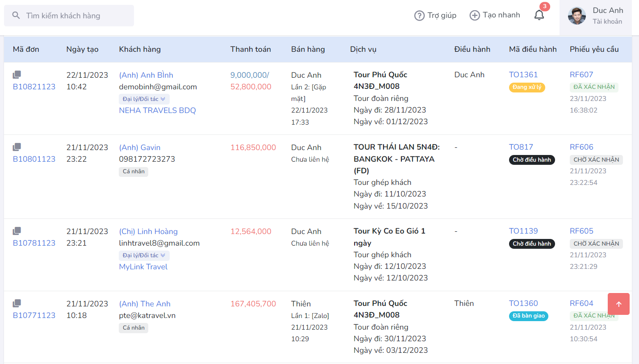
Task: Open order B10801123
Action: (x=34, y=159)
